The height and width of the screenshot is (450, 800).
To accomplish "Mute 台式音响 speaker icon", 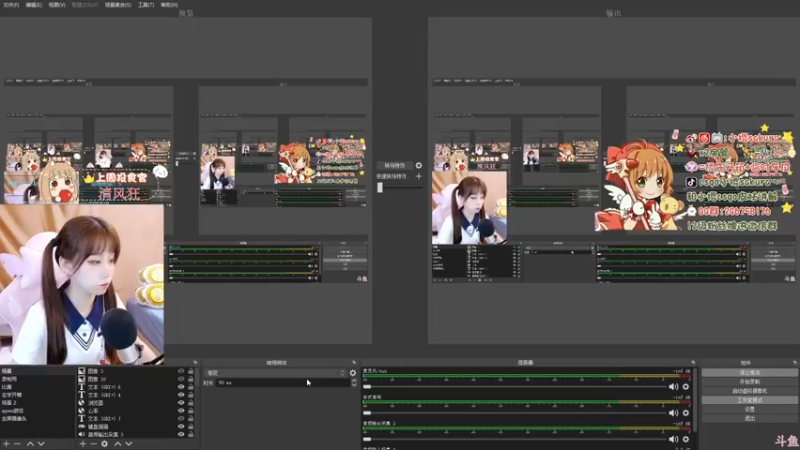I will pyautogui.click(x=673, y=413).
